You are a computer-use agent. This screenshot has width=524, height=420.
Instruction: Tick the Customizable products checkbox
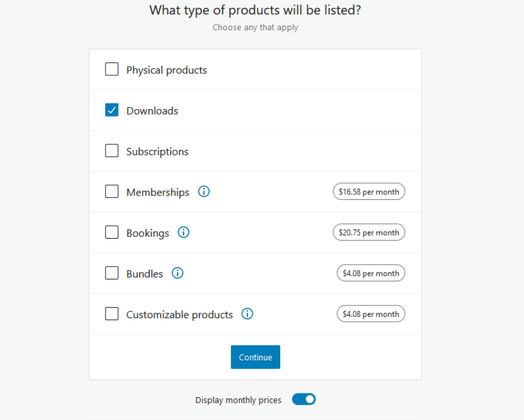pos(112,314)
